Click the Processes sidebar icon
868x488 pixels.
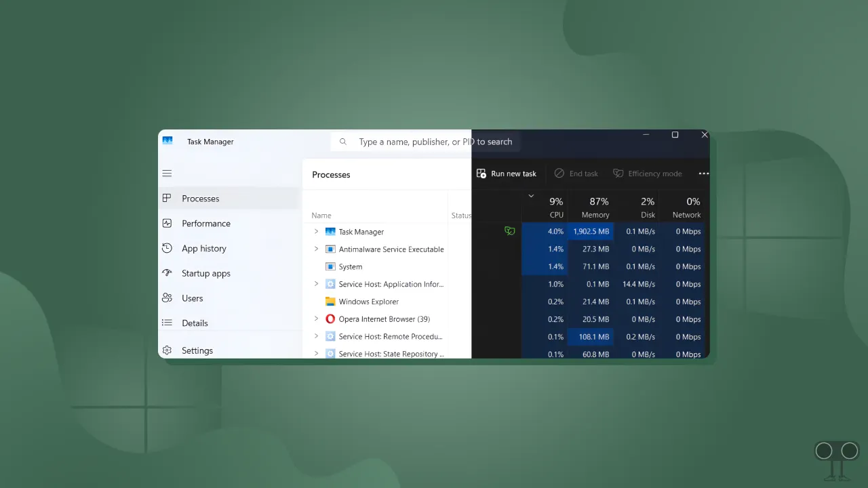pos(167,198)
